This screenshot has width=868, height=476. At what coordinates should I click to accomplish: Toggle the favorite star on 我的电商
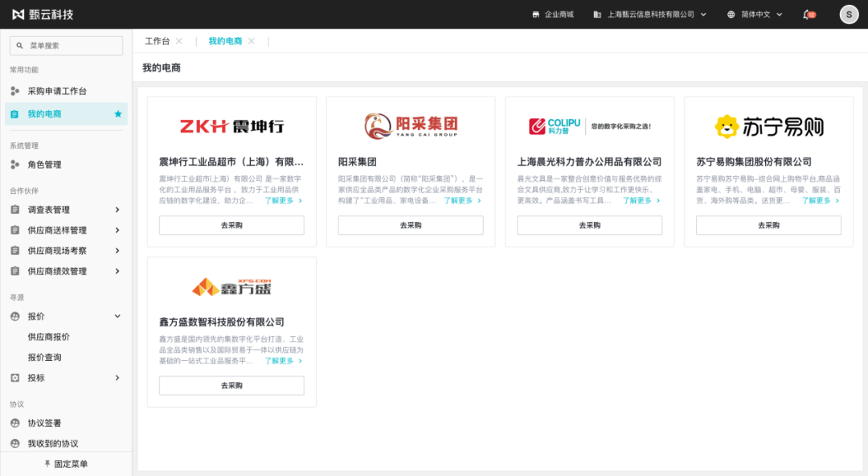pos(118,113)
